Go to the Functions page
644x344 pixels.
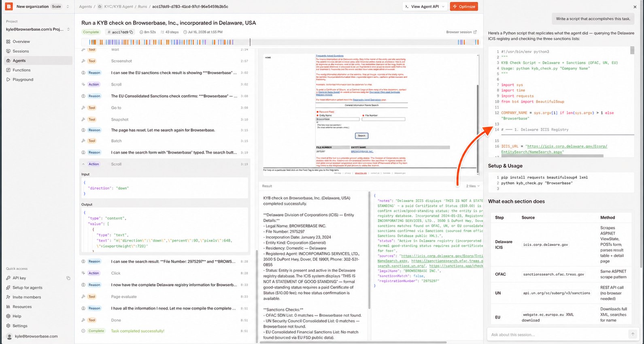(21, 70)
